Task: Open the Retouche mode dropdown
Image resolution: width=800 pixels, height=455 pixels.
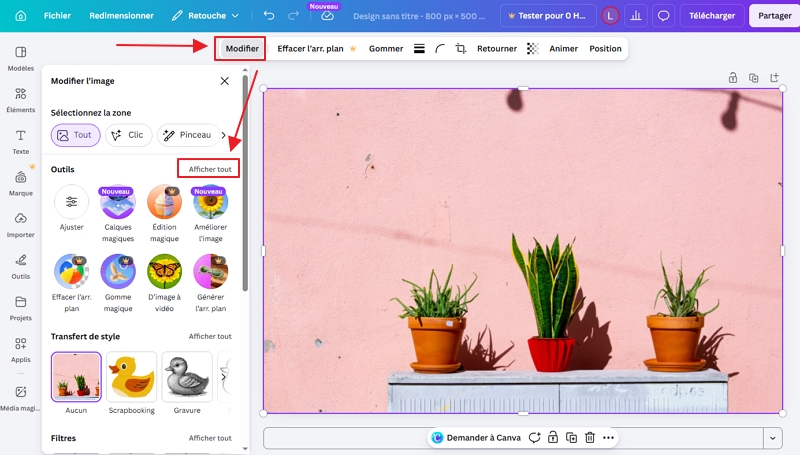Action: [x=205, y=16]
